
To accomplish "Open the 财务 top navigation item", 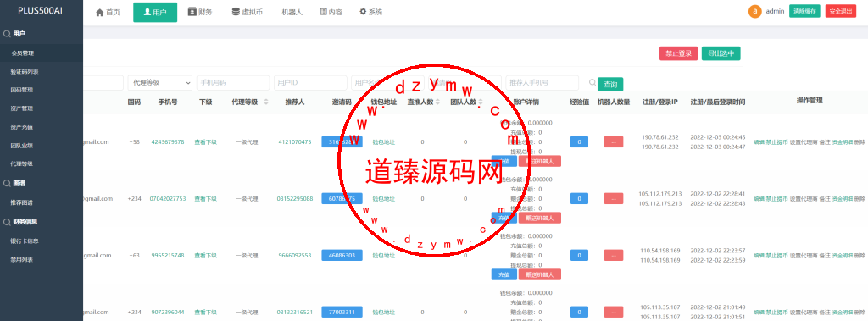I will pos(200,12).
